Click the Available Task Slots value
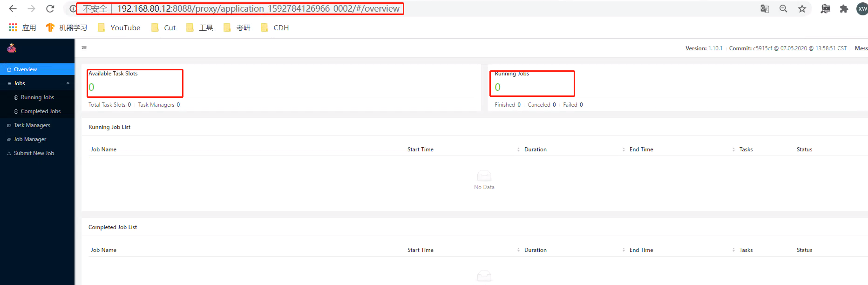 [91, 87]
